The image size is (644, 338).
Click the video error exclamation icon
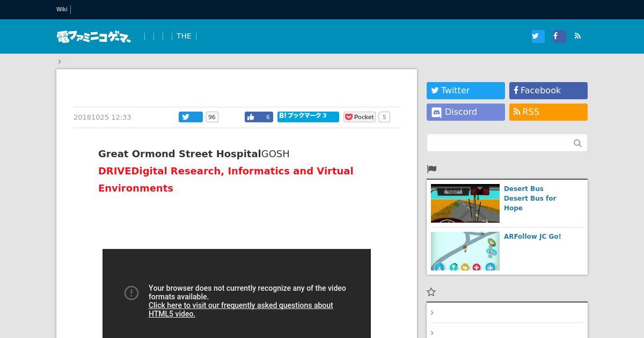(131, 293)
